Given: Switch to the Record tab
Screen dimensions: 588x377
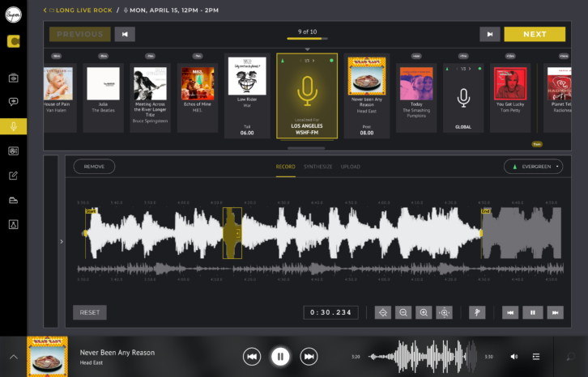Looking at the screenshot, I should [285, 167].
